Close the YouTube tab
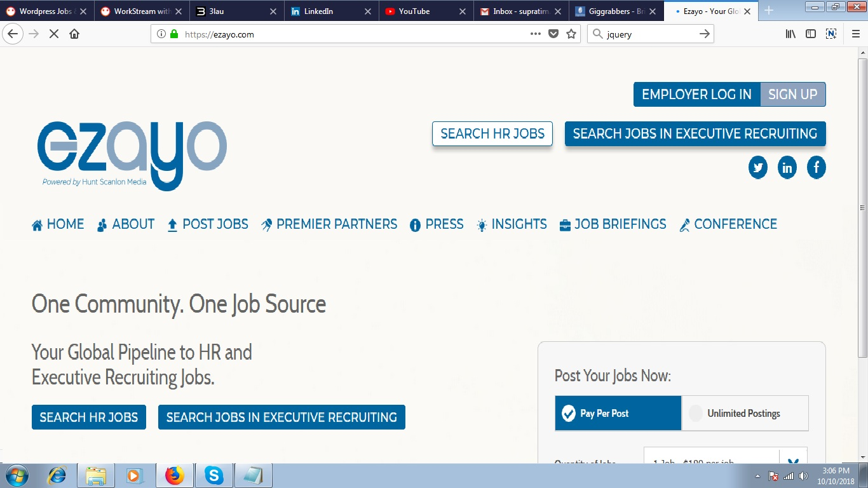 [462, 11]
